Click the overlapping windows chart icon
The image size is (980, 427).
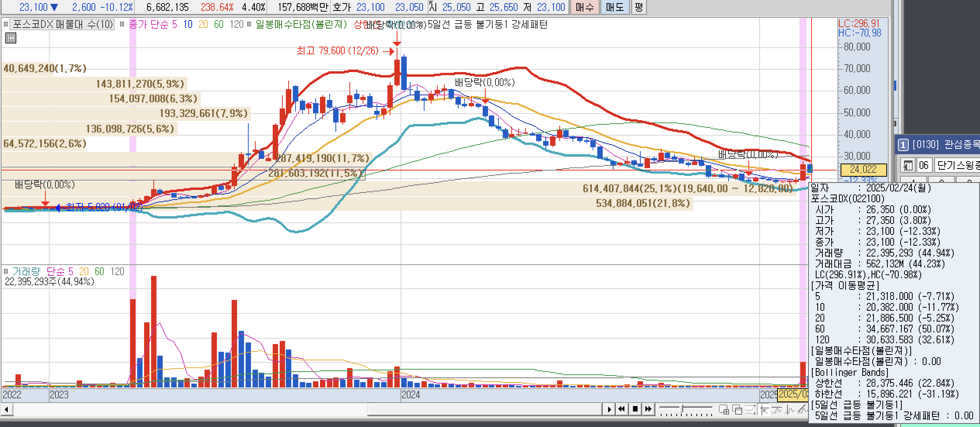[x=737, y=410]
